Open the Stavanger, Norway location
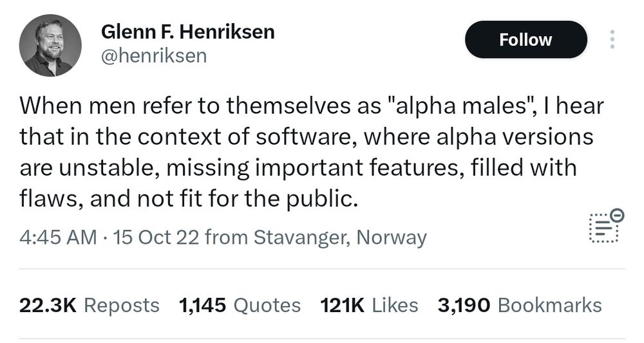 point(340,238)
